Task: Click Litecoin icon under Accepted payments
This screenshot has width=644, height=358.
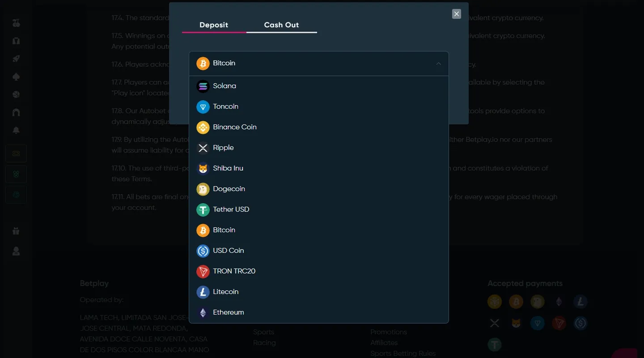Action: pos(580,302)
